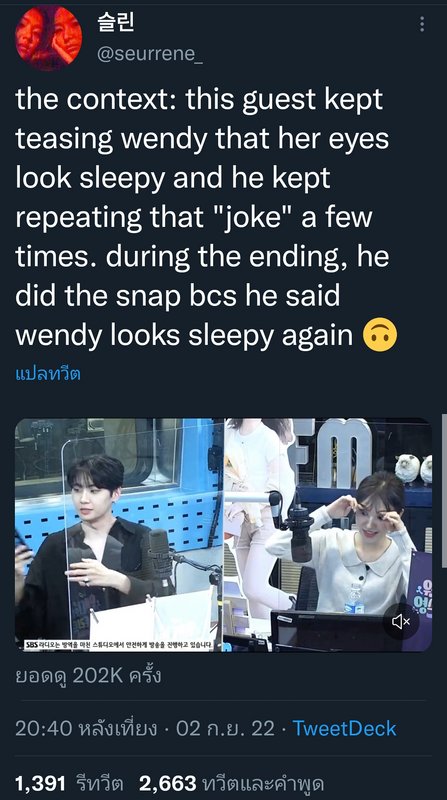447x800 pixels.
Task: Unmute the video via the speaker icon
Action: 401,621
